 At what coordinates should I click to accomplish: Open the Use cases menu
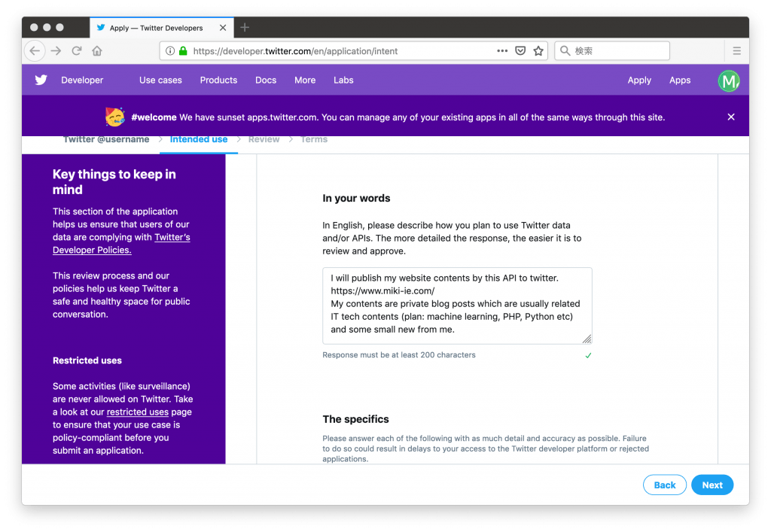pos(160,81)
